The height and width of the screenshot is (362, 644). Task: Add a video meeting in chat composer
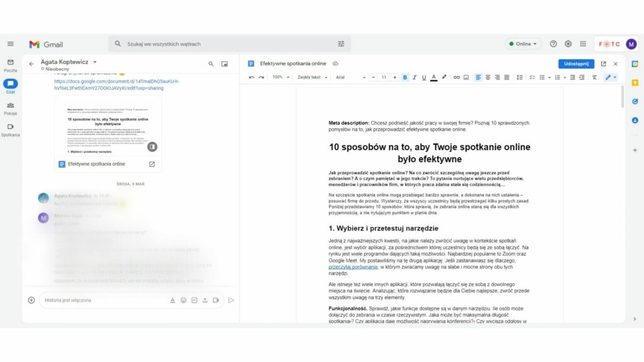(216, 300)
